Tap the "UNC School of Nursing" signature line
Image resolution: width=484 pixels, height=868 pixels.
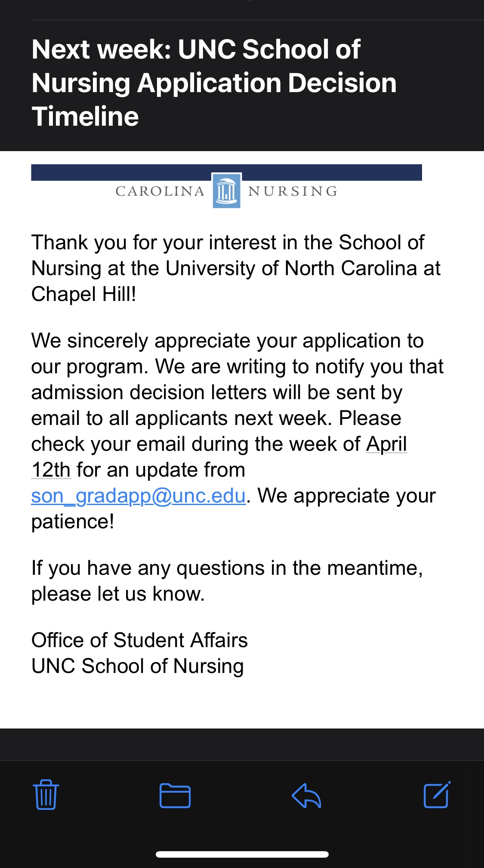138,666
